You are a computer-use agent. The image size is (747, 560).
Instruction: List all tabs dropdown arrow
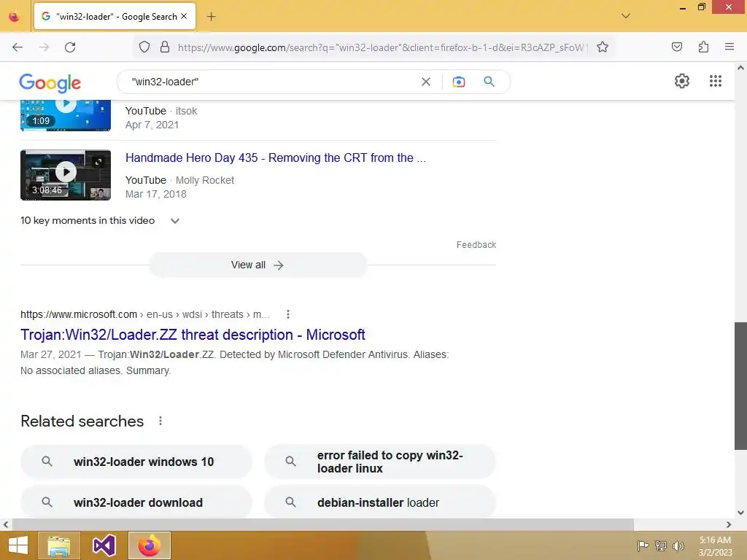[625, 16]
